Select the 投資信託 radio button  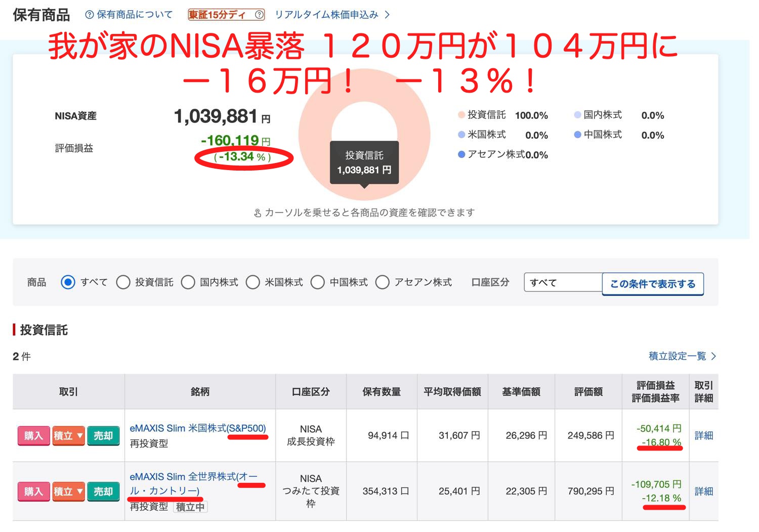click(x=123, y=282)
